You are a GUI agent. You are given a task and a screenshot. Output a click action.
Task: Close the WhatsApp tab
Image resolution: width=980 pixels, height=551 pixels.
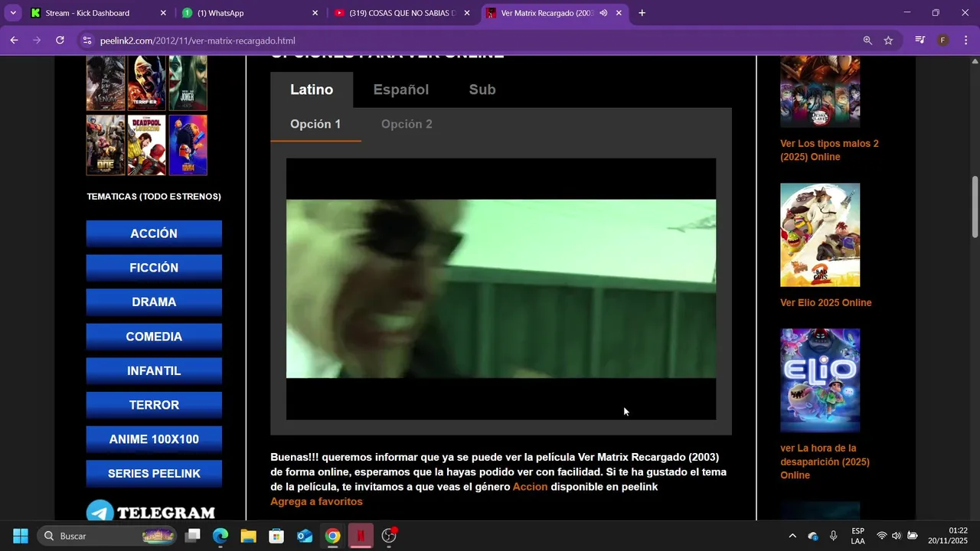[315, 13]
